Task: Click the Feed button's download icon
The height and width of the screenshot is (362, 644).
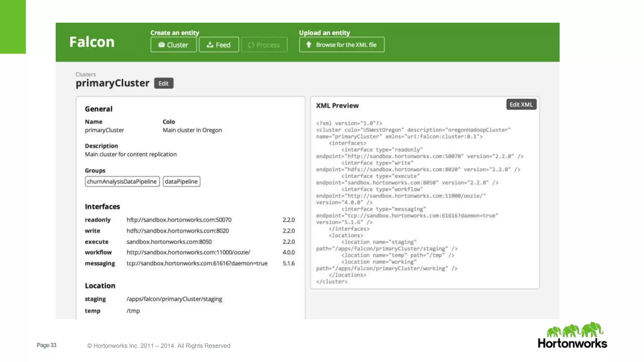Action: pos(210,45)
